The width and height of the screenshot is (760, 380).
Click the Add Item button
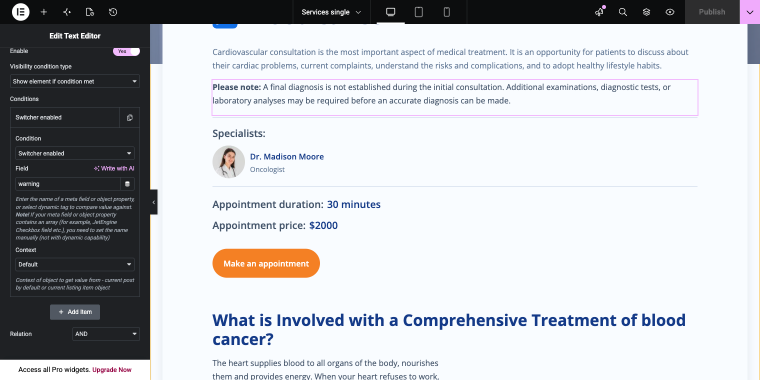75,312
